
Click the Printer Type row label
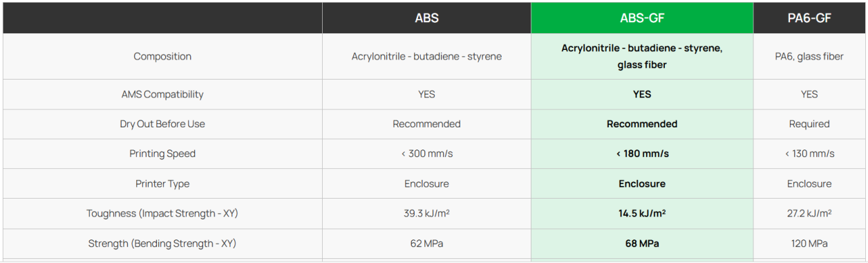click(162, 184)
